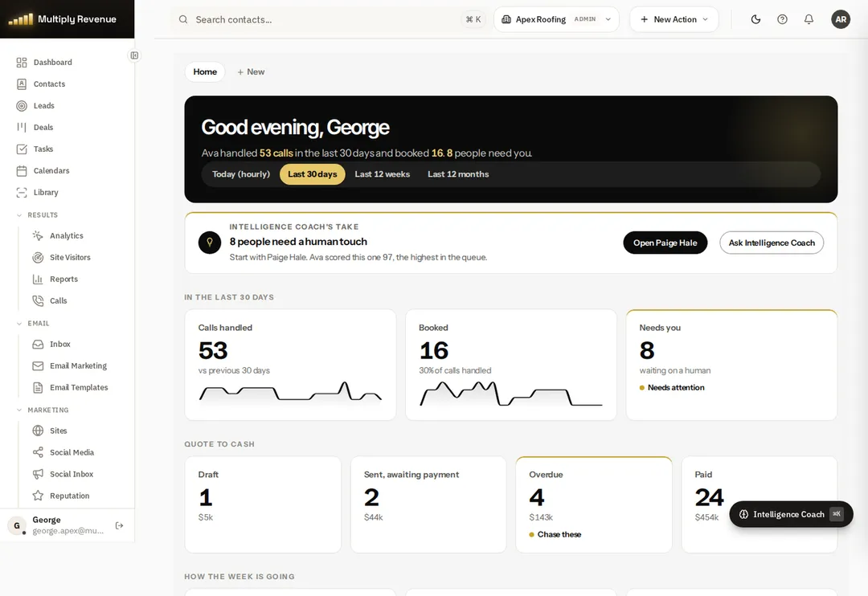
Task: Open the New Action dropdown
Action: [674, 19]
